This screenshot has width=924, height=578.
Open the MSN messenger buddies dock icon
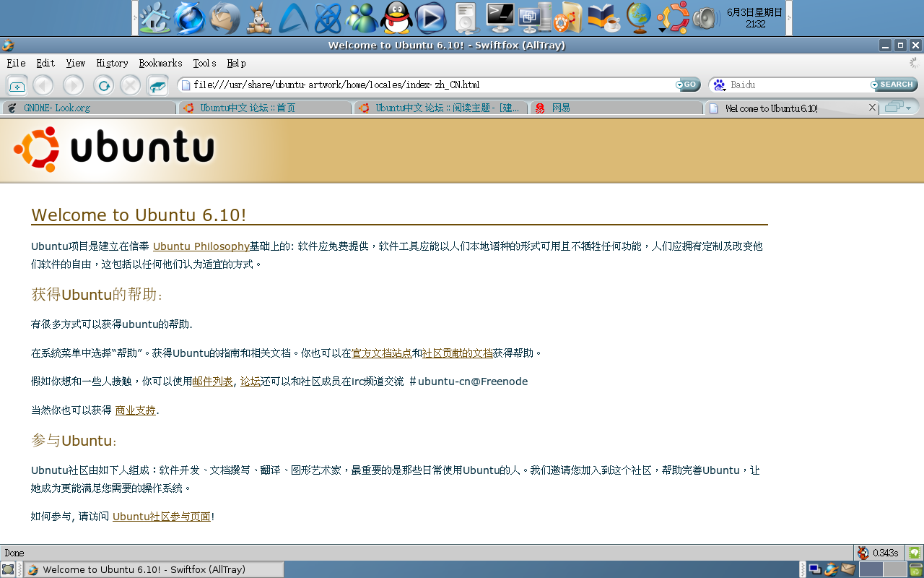[x=362, y=18]
